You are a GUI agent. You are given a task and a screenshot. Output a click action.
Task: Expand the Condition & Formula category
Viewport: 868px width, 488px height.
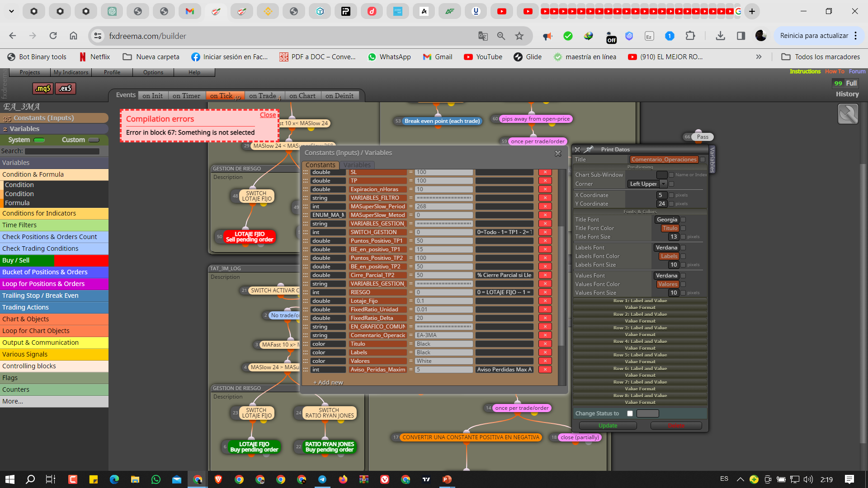54,174
